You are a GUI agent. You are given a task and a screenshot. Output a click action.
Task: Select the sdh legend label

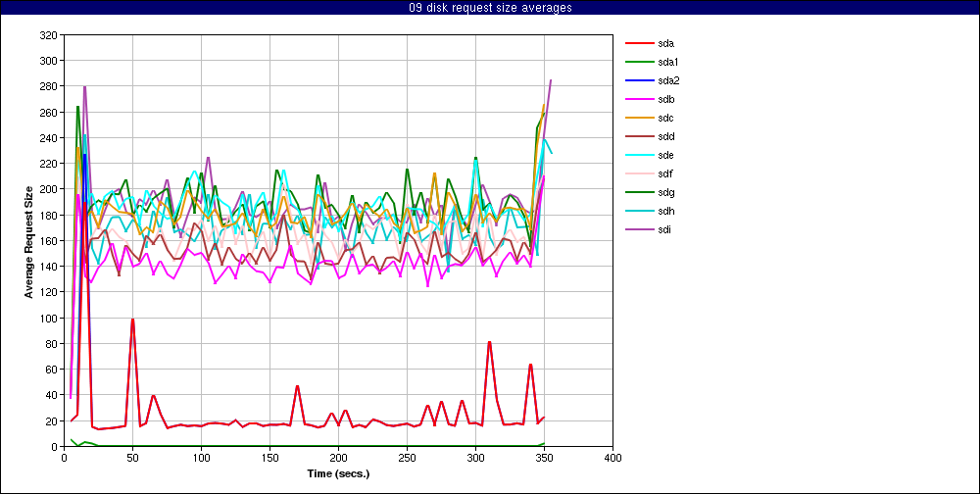665,211
